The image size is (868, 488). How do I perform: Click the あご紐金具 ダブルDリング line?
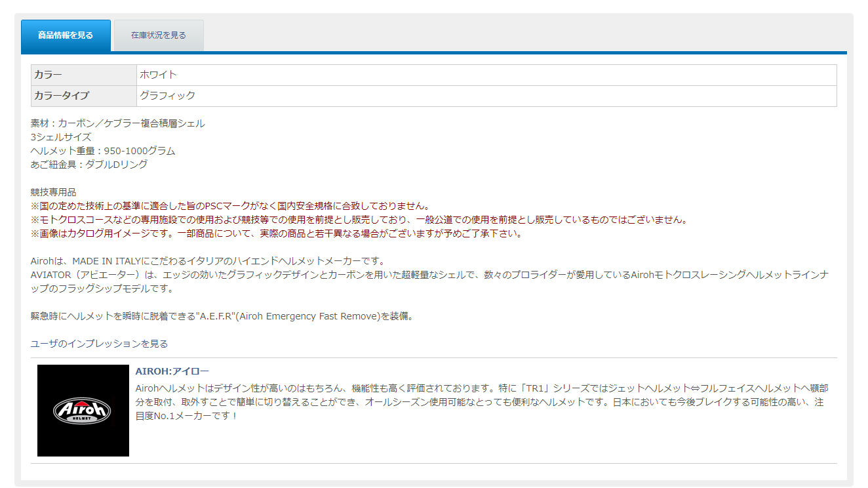(x=89, y=165)
